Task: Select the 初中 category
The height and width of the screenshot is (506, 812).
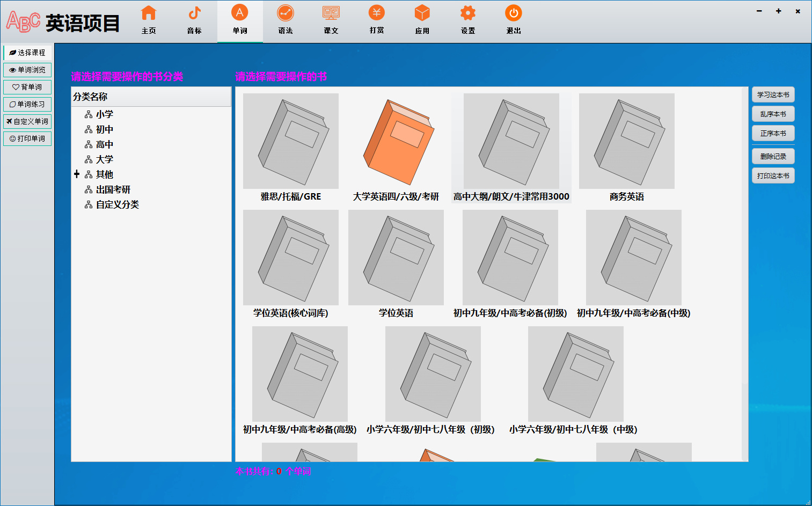Action: click(x=104, y=129)
